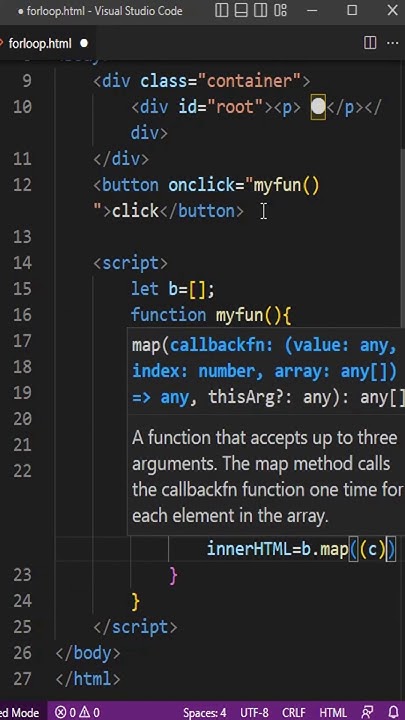Click the 'let b=[];' statement
Viewport: 405px width, 720px height.
point(173,289)
